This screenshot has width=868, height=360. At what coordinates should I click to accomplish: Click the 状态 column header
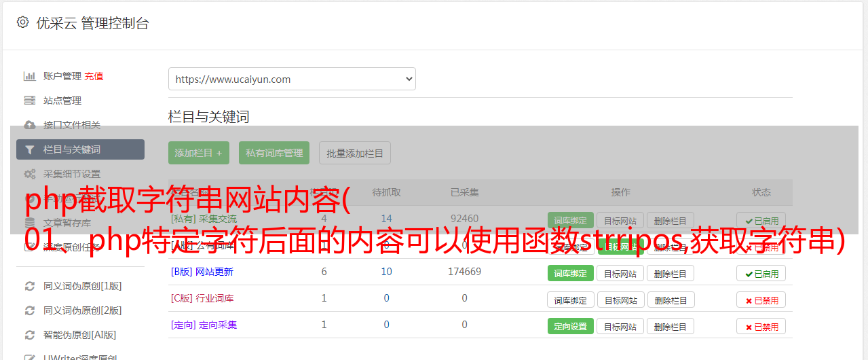pos(761,192)
